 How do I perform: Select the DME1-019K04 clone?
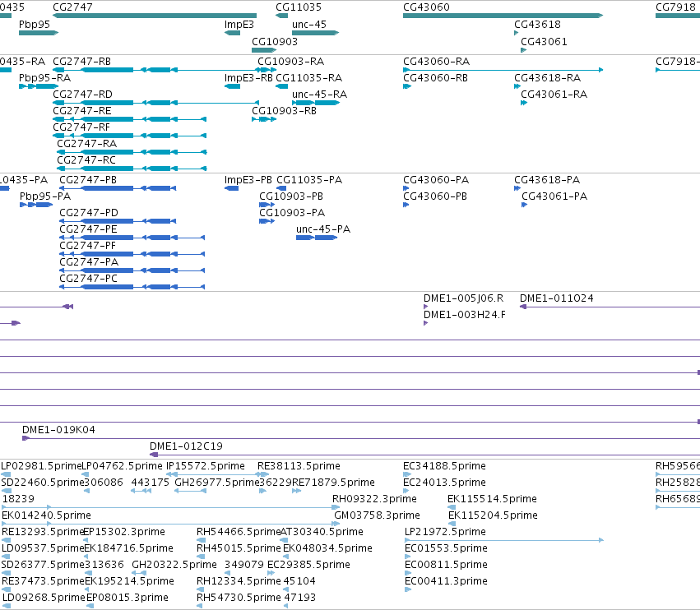pyautogui.click(x=361, y=438)
